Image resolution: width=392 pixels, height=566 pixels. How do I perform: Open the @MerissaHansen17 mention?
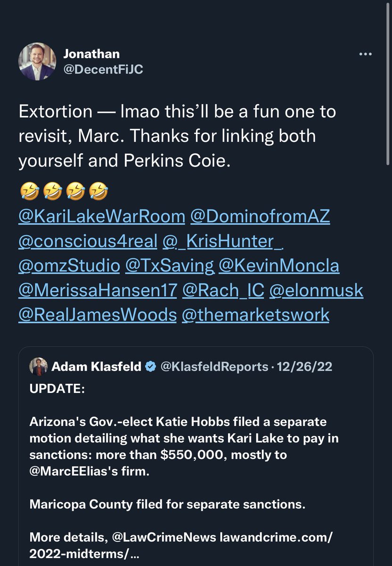(x=98, y=290)
